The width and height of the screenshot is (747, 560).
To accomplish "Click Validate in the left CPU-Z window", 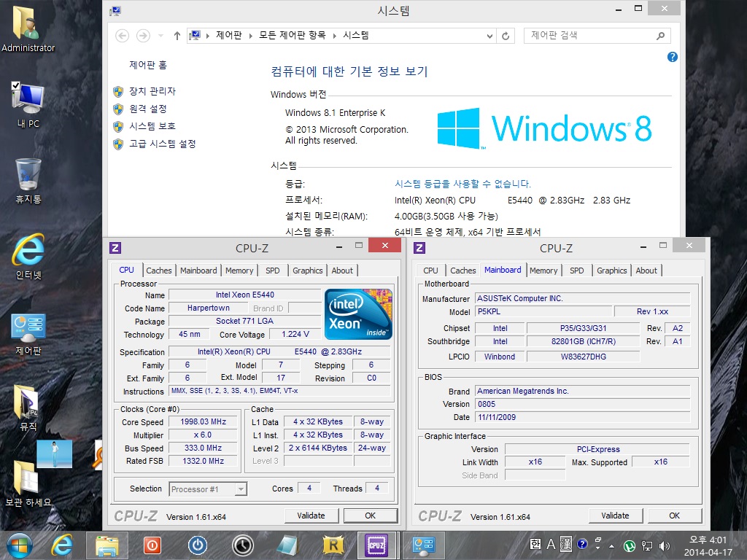I will 311,516.
